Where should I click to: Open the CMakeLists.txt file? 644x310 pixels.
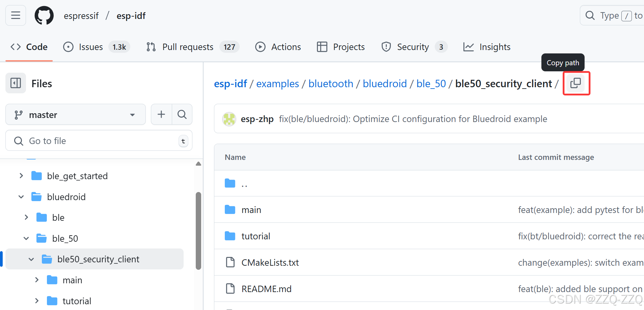[x=270, y=263]
